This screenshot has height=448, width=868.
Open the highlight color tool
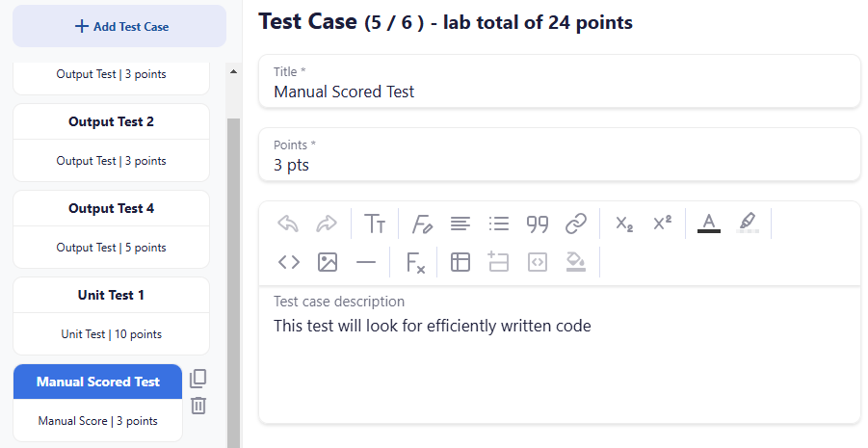[x=748, y=224]
